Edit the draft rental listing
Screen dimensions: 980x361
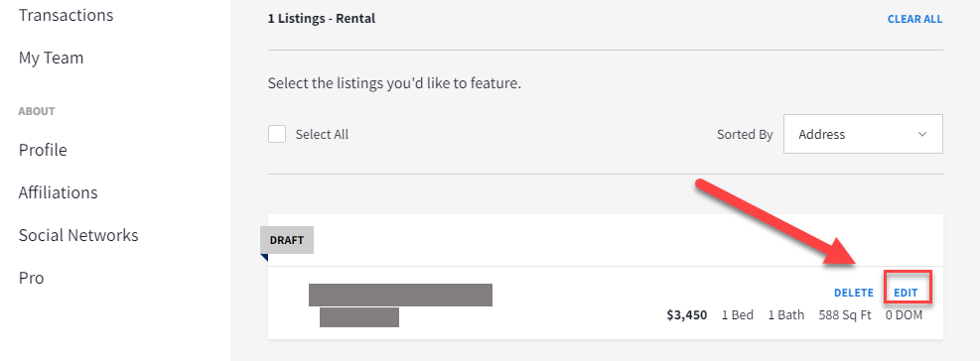click(906, 293)
